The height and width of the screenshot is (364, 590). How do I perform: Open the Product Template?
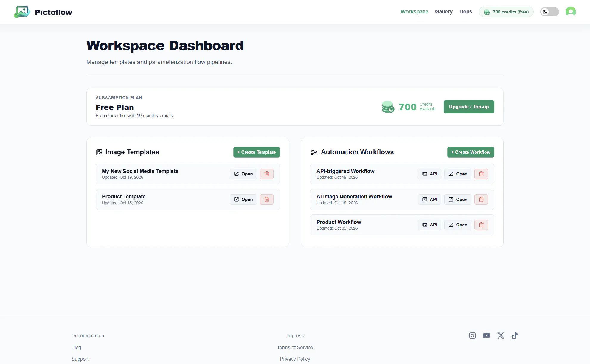[x=243, y=200]
